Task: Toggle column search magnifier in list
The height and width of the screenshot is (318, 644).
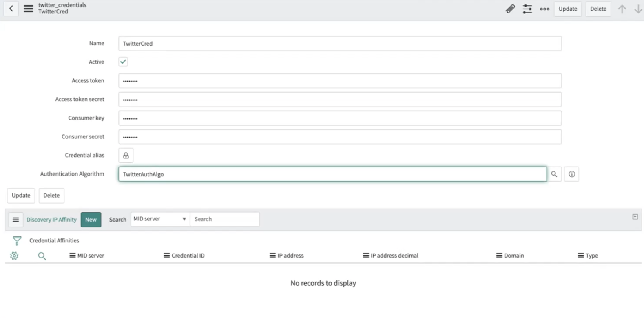Action: pyautogui.click(x=42, y=256)
